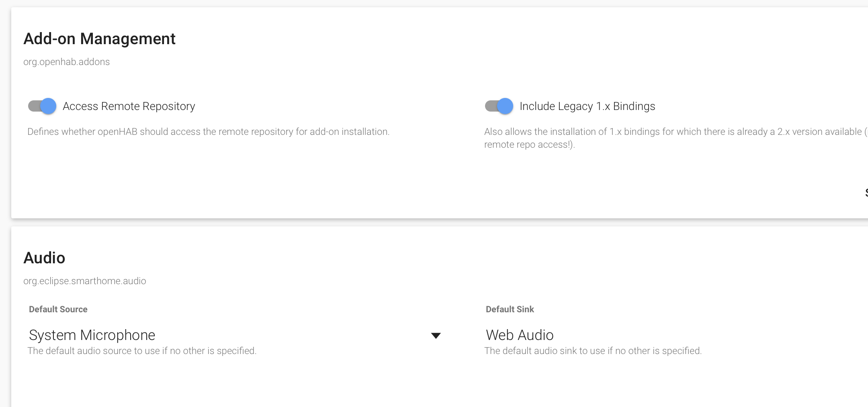Click the arrow beside System Microphone
868x407 pixels.
coord(436,335)
